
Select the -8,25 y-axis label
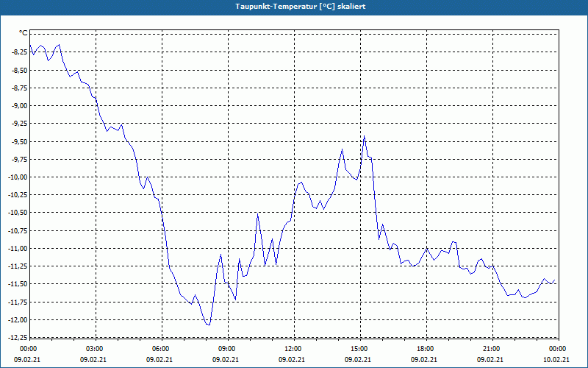pyautogui.click(x=20, y=52)
